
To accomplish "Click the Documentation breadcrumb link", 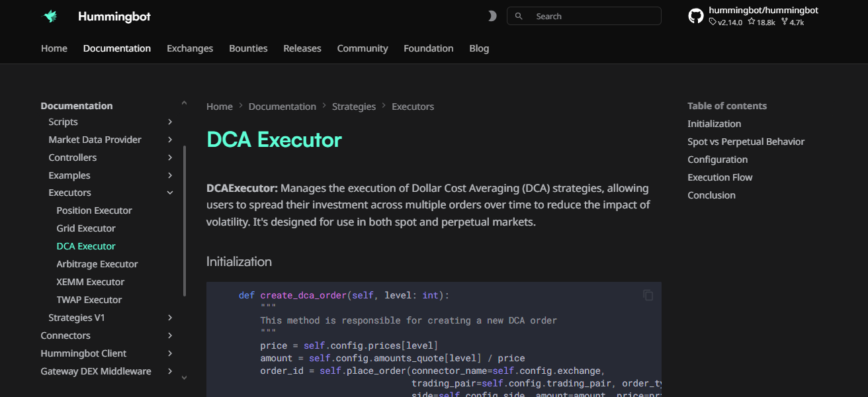I will 282,107.
